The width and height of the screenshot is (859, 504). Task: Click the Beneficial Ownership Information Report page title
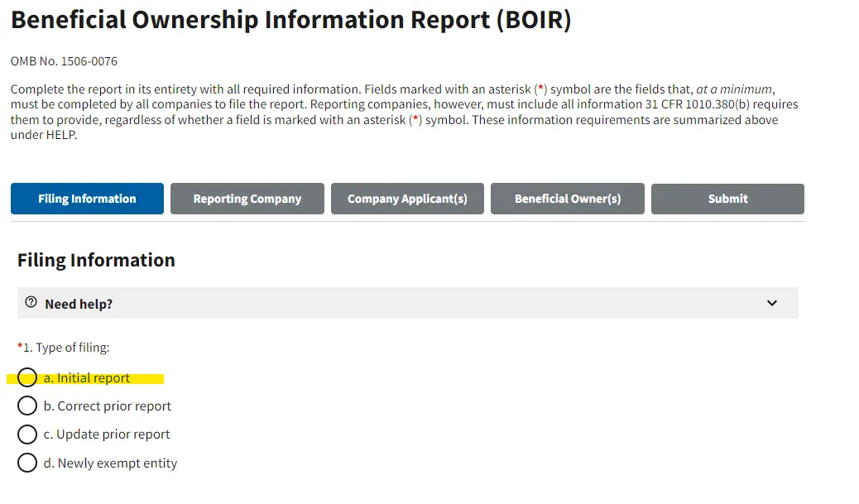coord(291,20)
